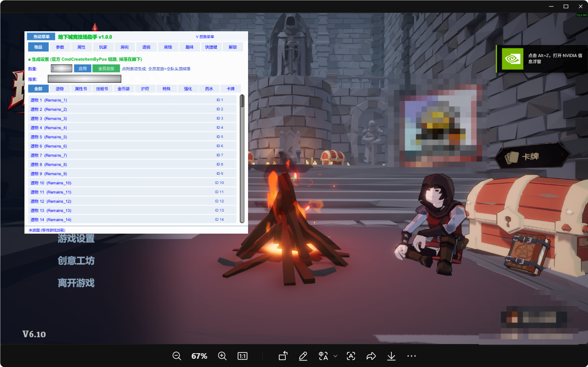This screenshot has width=588, height=367.
Task: Click the translate image text icon
Action: pos(323,356)
